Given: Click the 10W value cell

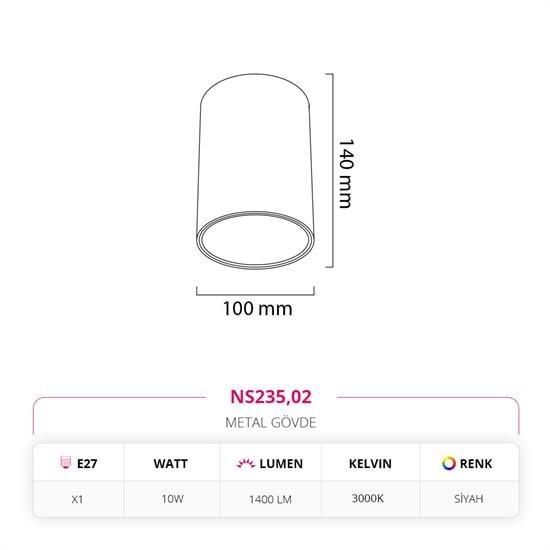Looking at the screenshot, I should (x=172, y=499).
